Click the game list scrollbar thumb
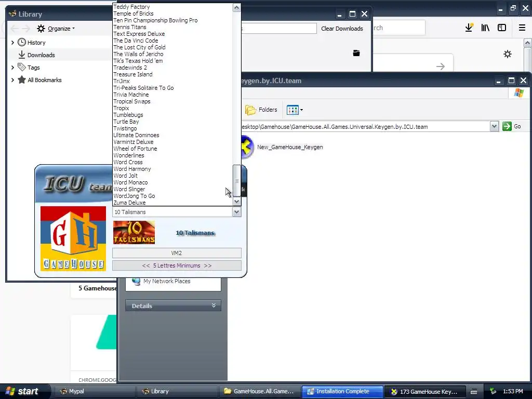532x399 pixels. tap(237, 180)
